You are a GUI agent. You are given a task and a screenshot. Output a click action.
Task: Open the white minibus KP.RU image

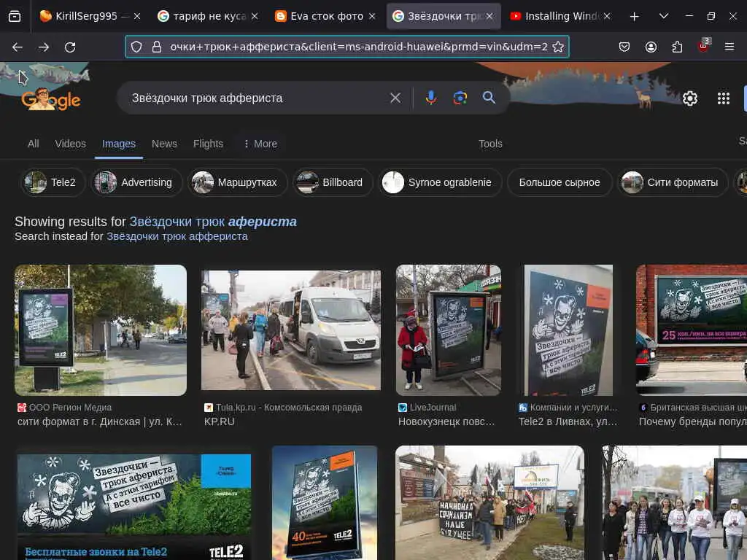(290, 330)
